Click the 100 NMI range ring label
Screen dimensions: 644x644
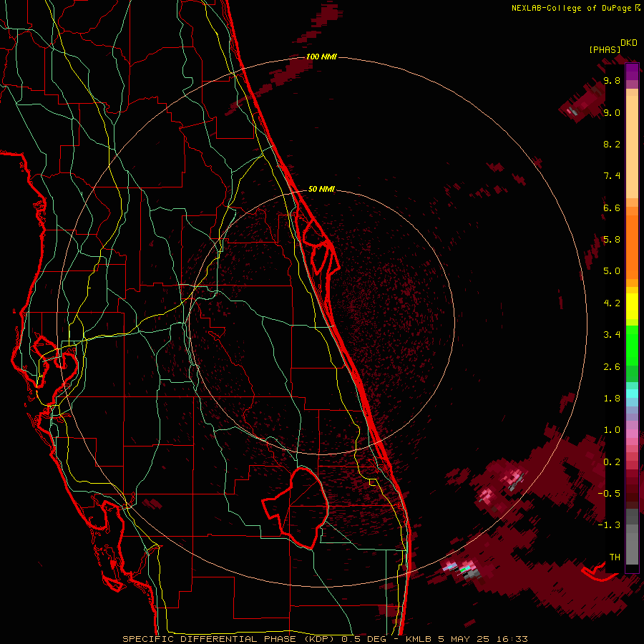coord(321,57)
